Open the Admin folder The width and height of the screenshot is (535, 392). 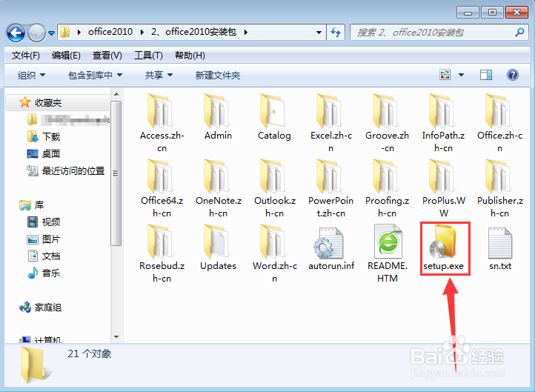218,116
